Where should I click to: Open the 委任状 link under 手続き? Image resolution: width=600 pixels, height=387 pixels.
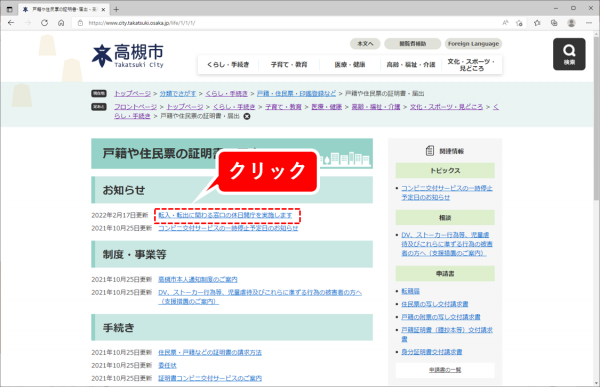(x=167, y=366)
